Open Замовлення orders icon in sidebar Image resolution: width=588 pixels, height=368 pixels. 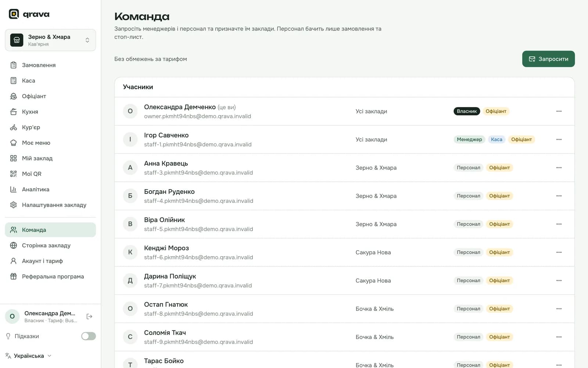coord(14,65)
